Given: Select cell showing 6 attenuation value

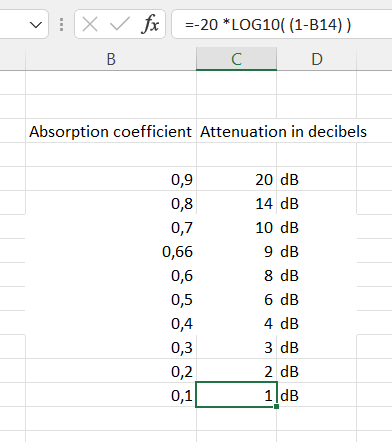Looking at the screenshot, I should coord(236,299).
